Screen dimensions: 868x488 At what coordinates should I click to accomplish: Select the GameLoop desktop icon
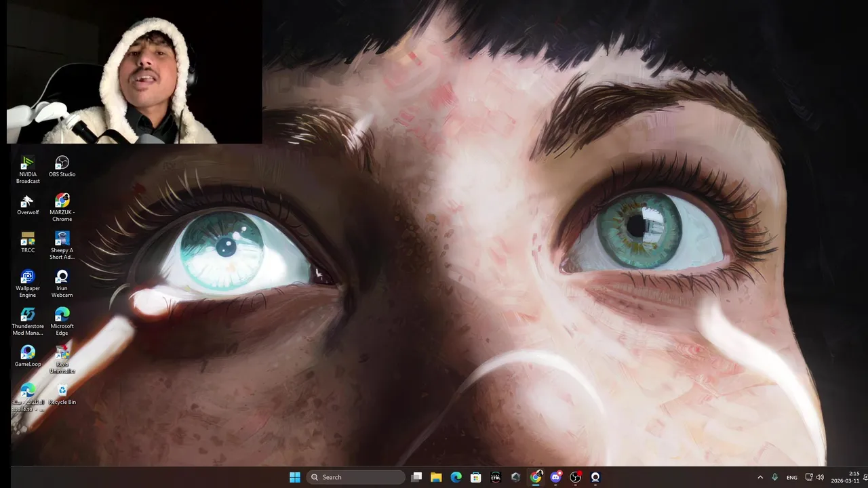click(28, 357)
